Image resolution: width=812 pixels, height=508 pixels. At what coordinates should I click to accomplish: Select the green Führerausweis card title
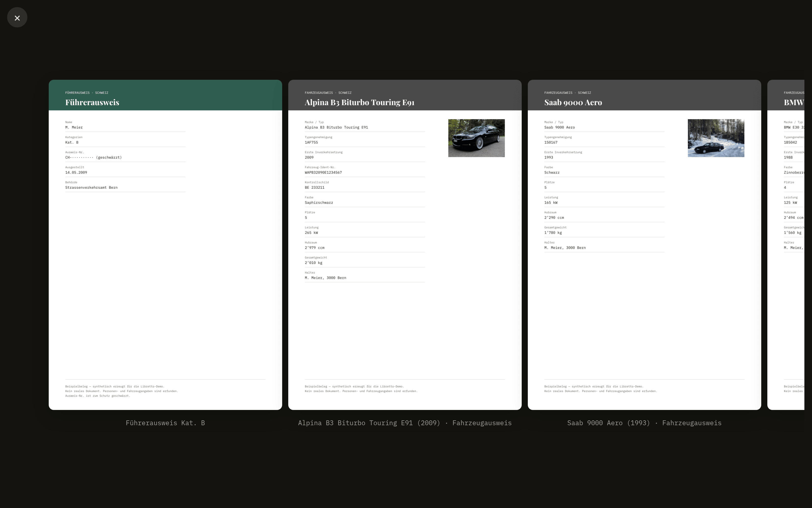92,102
